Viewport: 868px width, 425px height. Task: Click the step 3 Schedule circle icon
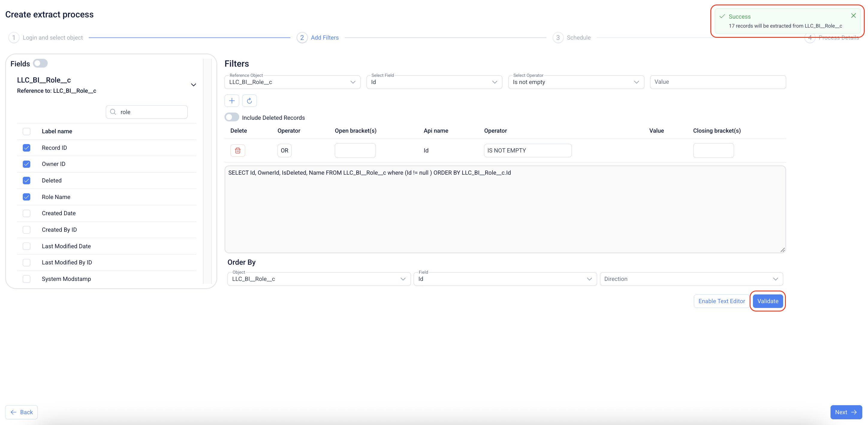pos(558,38)
